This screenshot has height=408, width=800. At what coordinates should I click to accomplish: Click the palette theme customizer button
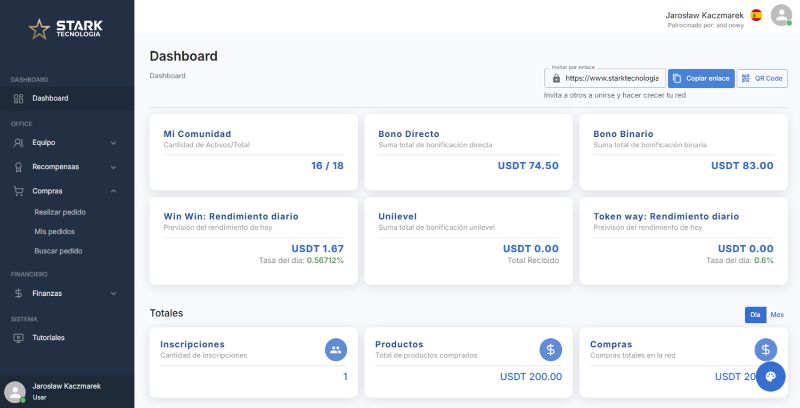point(770,376)
